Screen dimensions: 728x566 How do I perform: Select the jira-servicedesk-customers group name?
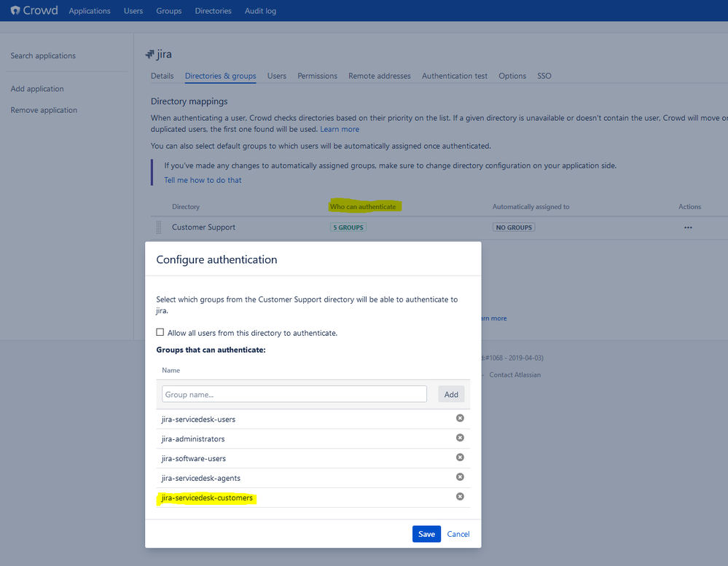tap(207, 498)
